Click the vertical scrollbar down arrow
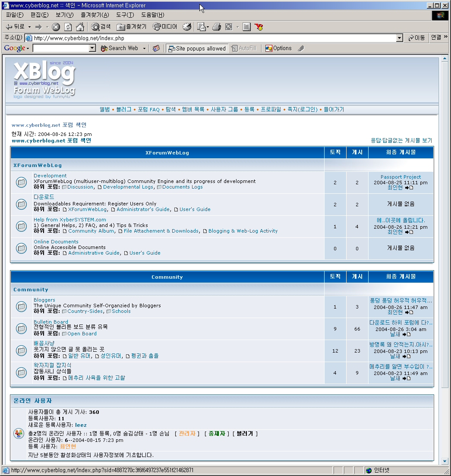This screenshot has width=451, height=476. point(445,461)
